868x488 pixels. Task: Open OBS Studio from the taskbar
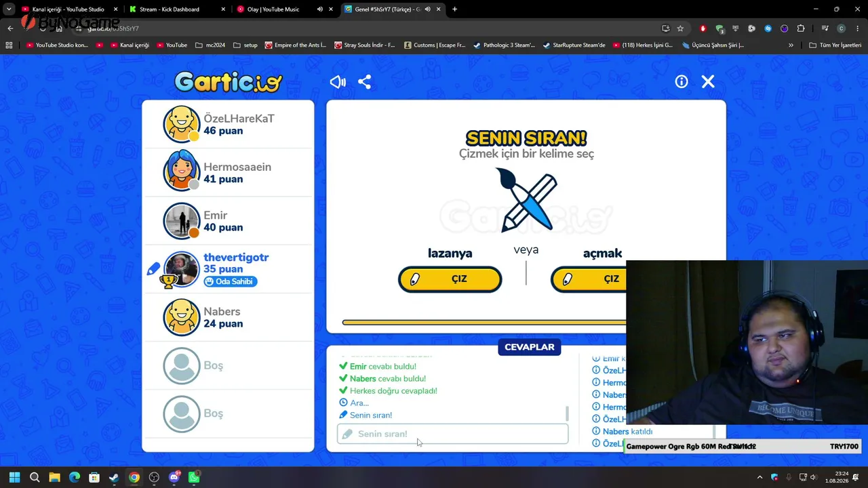[154, 477]
